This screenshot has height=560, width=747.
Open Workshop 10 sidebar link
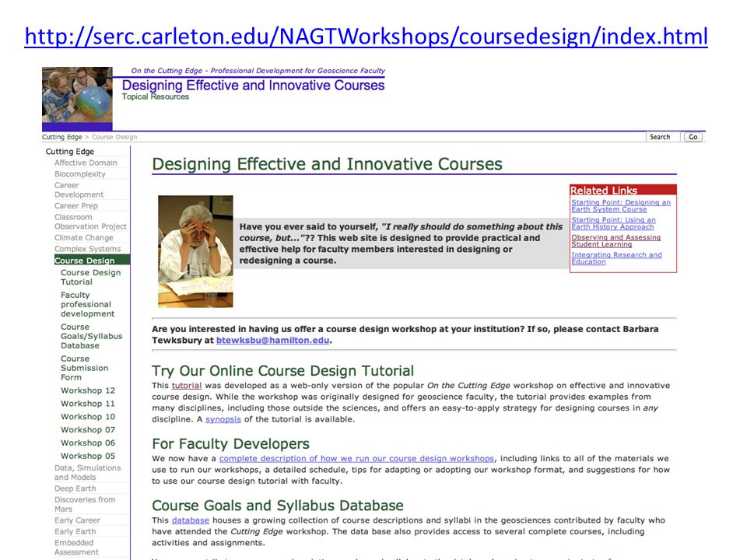point(88,417)
